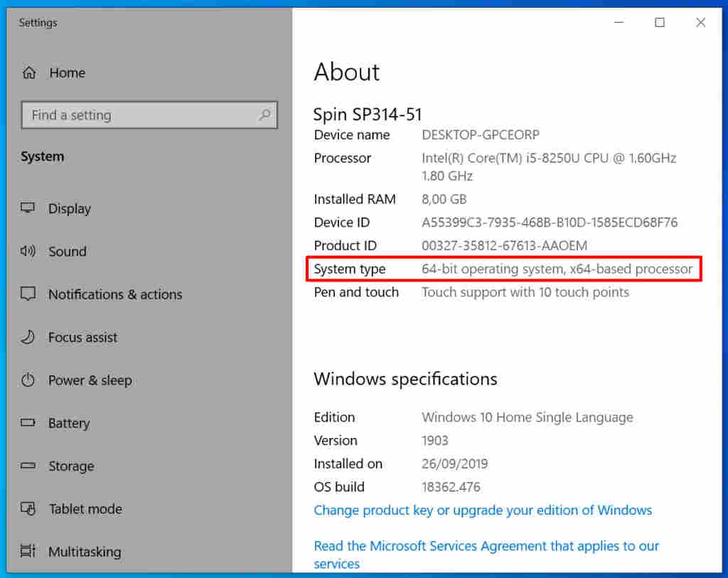
Task: Select the device name DESKTOP-GPCEORP
Action: [x=481, y=134]
